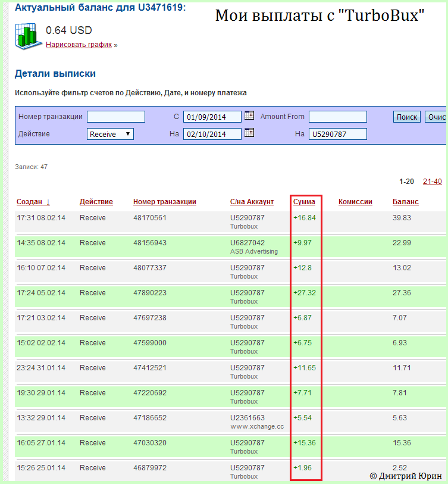The height and width of the screenshot is (484, 448).
Task: Click date 17:24 05.02.14
Action: pos(41,293)
